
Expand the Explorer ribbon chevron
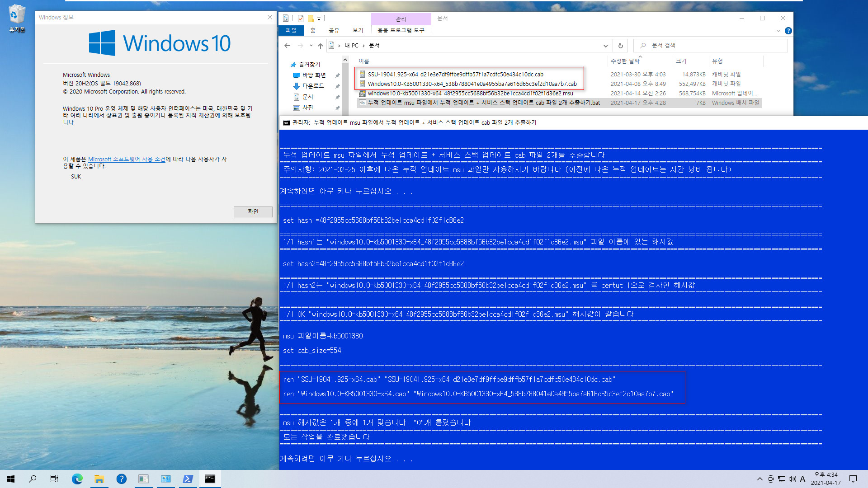[x=778, y=31]
